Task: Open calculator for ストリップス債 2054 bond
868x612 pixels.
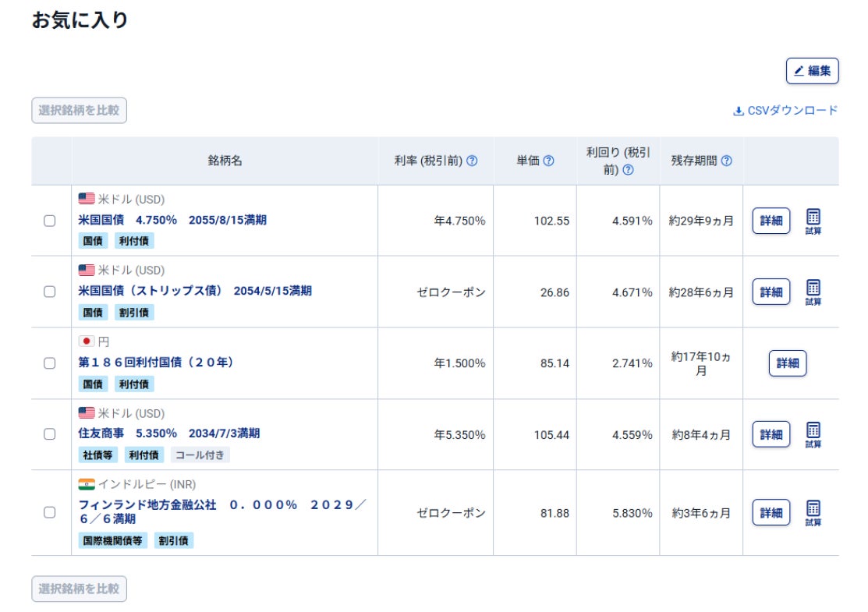Action: pos(813,292)
